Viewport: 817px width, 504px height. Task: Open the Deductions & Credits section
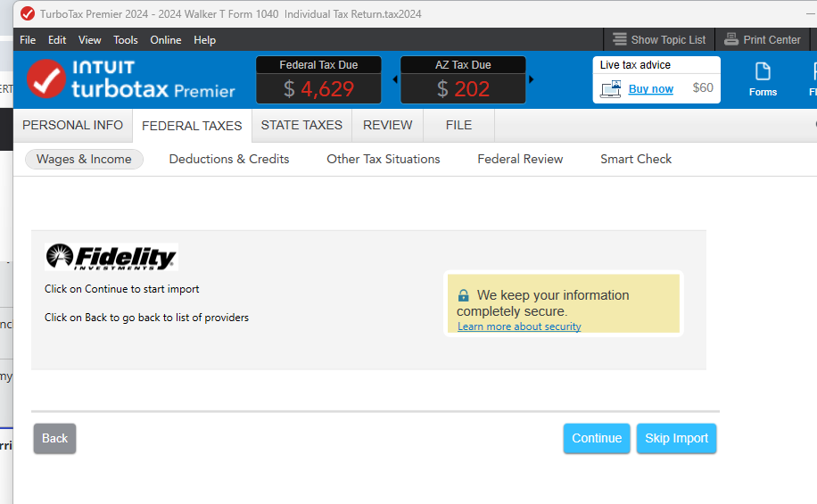229,159
